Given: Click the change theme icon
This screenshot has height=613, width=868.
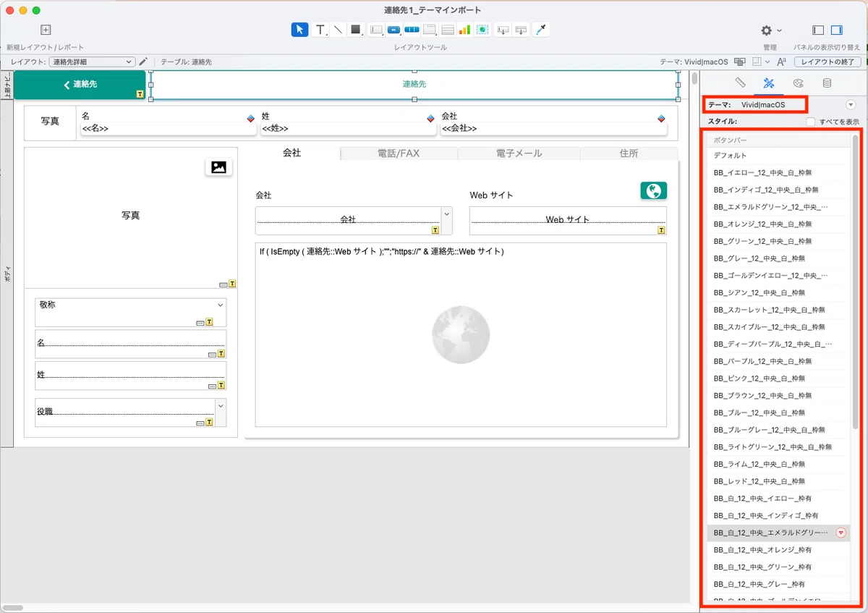Looking at the screenshot, I should (x=740, y=62).
